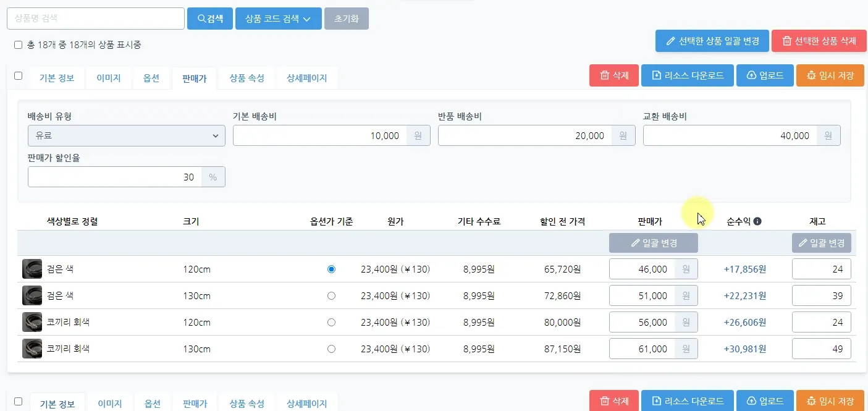Viewport: 868px width, 411px height.
Task: Open thumbnail of 검은 색 130cm row
Action: 32,296
